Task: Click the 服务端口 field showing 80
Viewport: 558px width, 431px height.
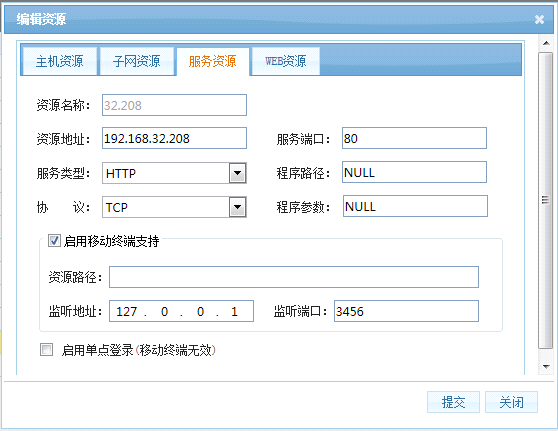Action: [x=414, y=138]
